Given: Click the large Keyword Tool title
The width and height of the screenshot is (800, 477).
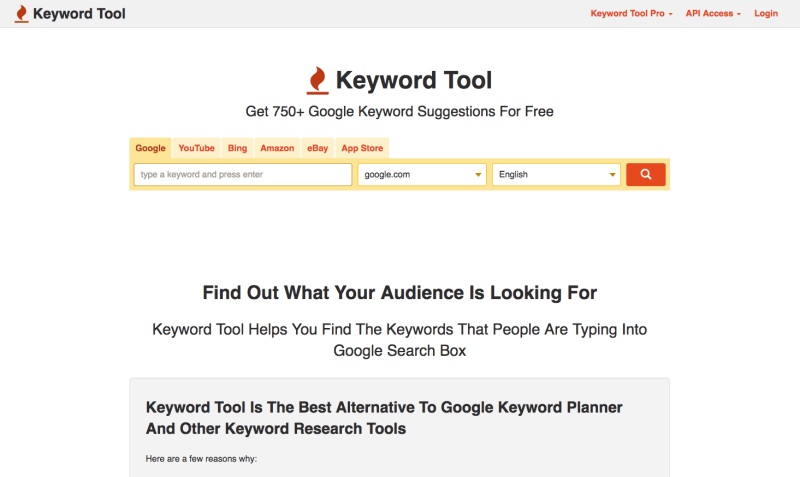Looking at the screenshot, I should [414, 80].
